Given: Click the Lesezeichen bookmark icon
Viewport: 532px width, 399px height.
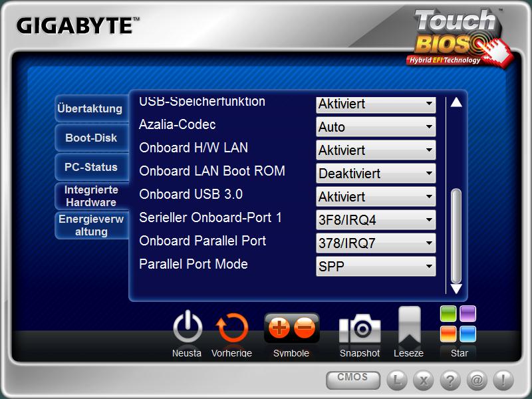Looking at the screenshot, I should pos(409,326).
